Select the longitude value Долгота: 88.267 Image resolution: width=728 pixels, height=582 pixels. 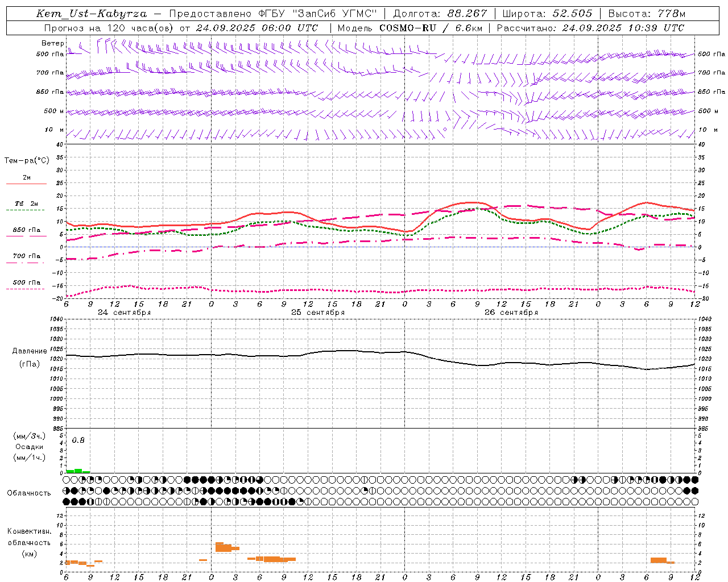pyautogui.click(x=440, y=14)
